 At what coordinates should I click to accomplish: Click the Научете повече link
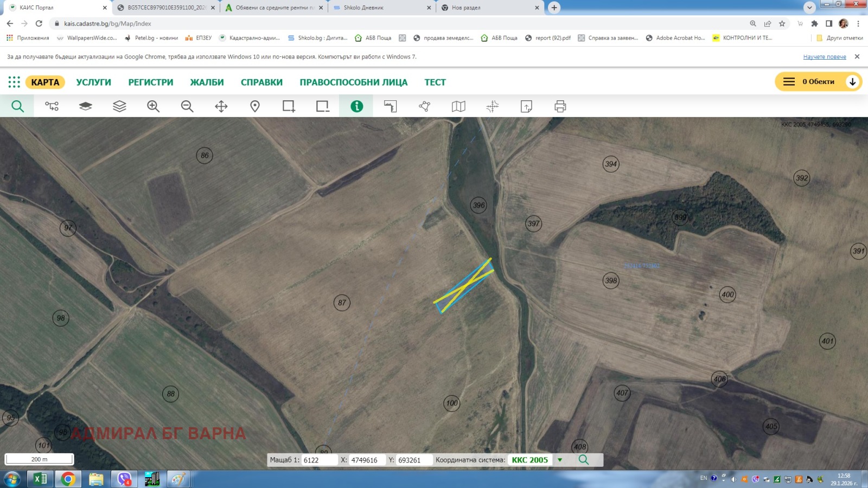point(824,56)
